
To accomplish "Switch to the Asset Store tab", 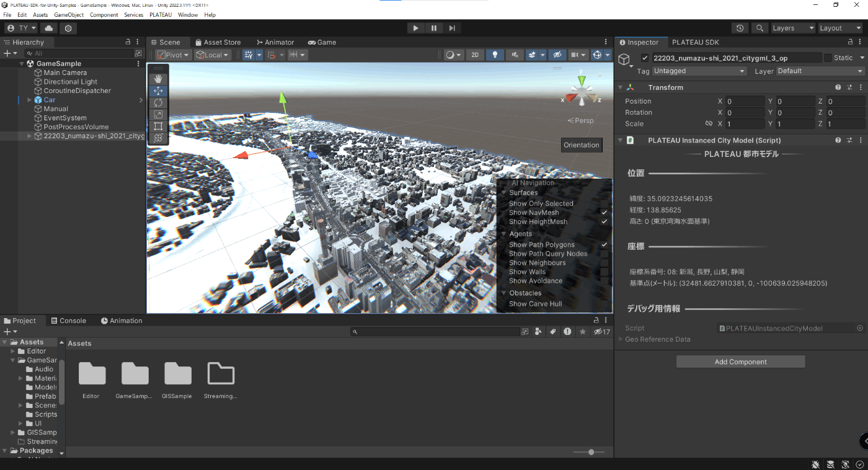I will (x=218, y=42).
